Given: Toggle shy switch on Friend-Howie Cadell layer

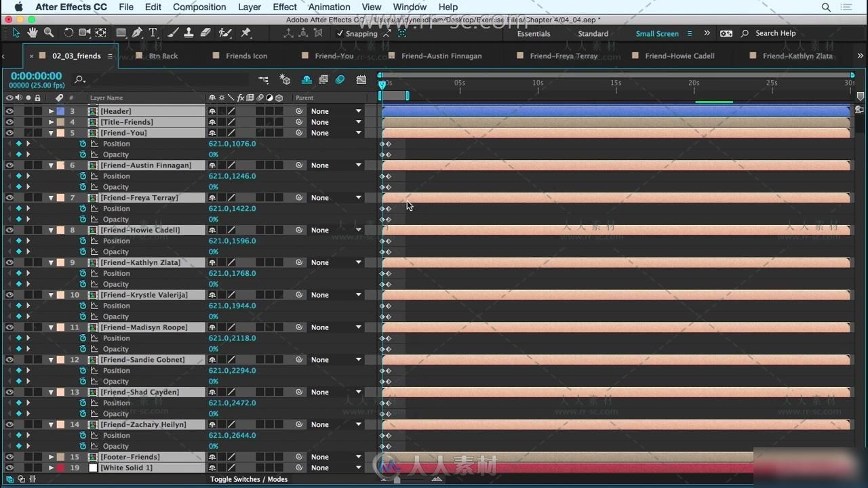Looking at the screenshot, I should pos(212,230).
